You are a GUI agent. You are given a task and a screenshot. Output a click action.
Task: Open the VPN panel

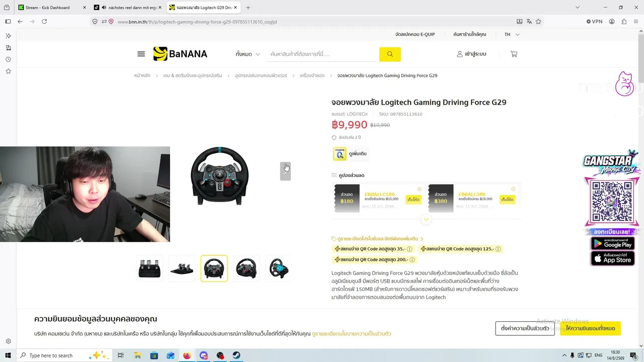tap(594, 22)
